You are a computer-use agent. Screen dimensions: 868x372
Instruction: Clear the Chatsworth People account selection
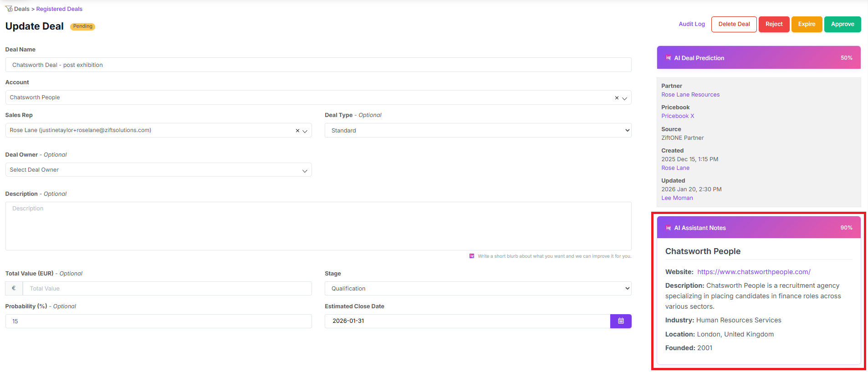(617, 98)
